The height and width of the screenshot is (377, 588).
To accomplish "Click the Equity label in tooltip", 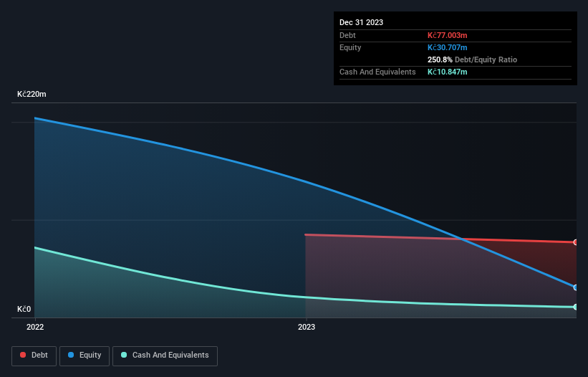I will pyautogui.click(x=350, y=47).
